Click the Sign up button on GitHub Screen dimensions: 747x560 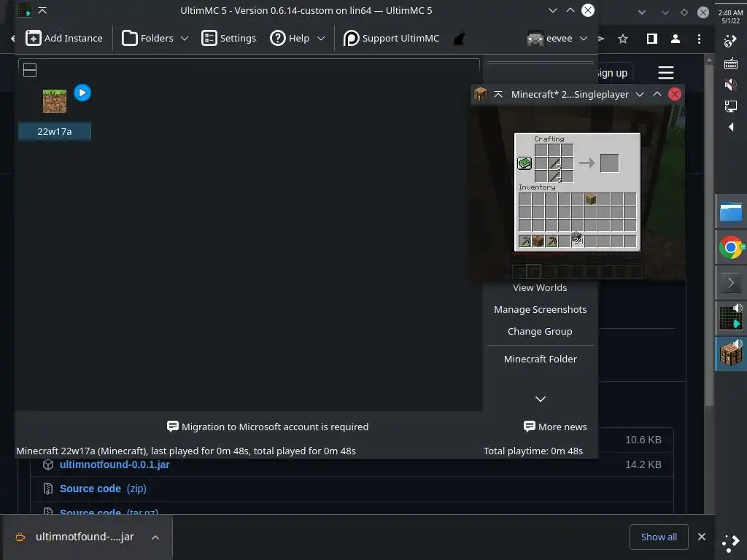[613, 73]
